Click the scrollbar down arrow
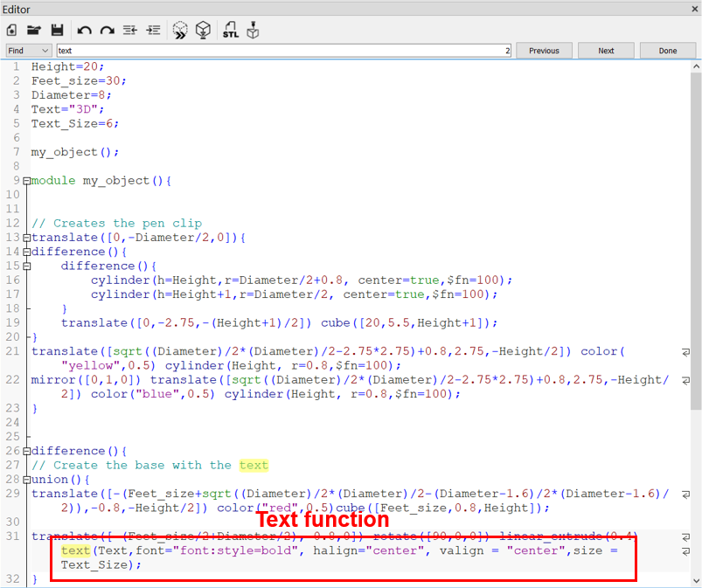 point(696,580)
